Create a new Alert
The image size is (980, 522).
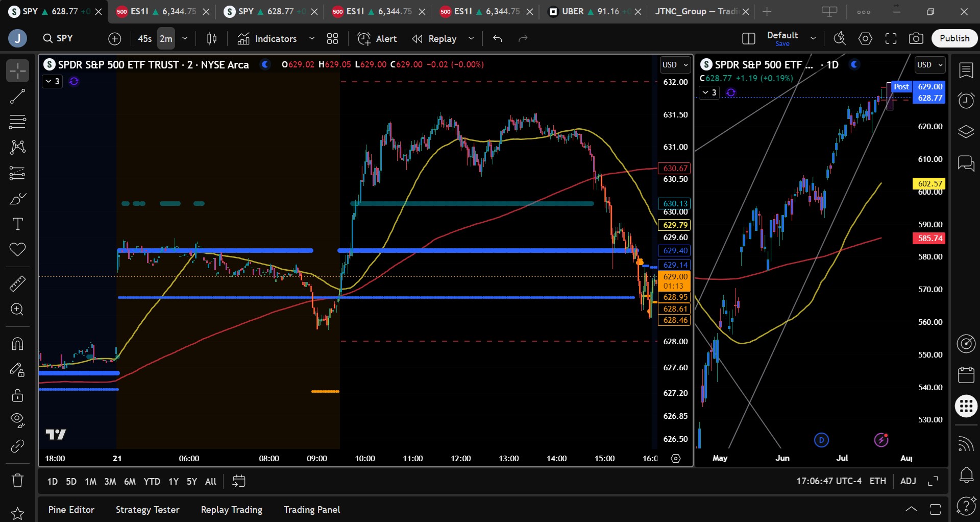click(377, 38)
